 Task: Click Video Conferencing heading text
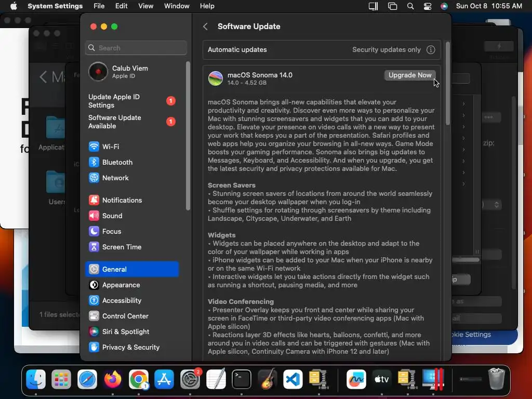tap(241, 302)
